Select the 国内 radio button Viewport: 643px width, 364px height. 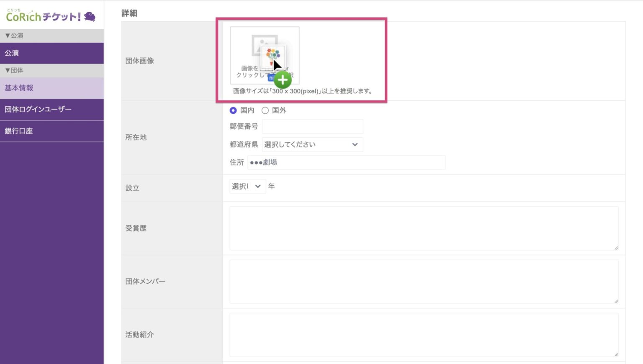[x=233, y=110]
